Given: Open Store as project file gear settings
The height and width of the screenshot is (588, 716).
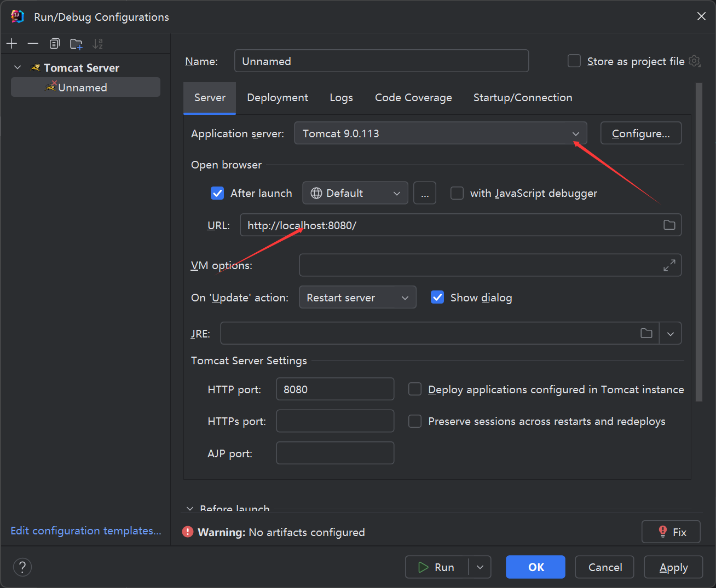Looking at the screenshot, I should (x=695, y=61).
